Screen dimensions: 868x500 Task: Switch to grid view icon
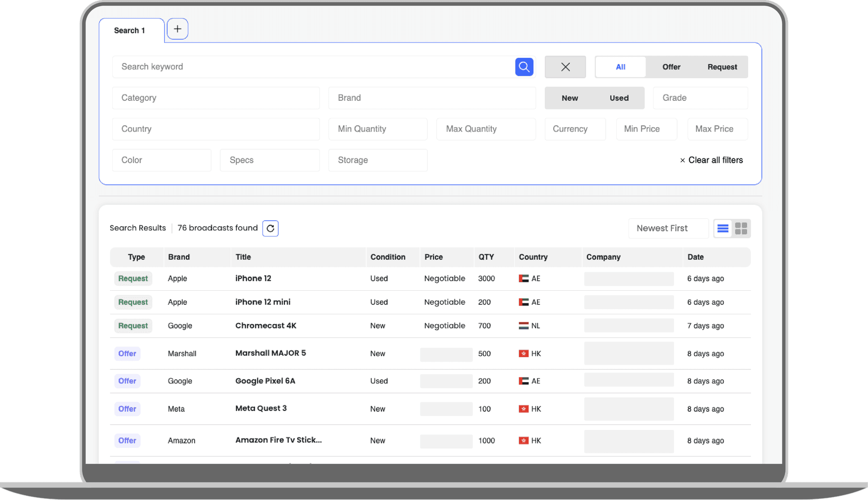[x=741, y=228]
